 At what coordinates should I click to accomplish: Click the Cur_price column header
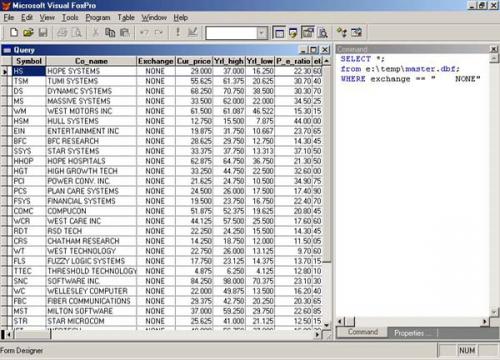[194, 61]
